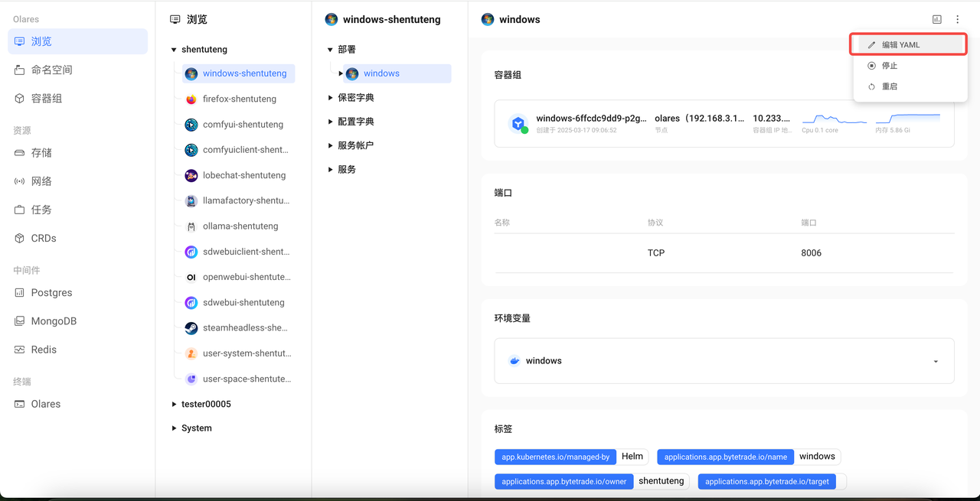Viewport: 980px width, 501px height.
Task: Click the sdwebuiclient-shent... icon
Action: pyautogui.click(x=191, y=252)
